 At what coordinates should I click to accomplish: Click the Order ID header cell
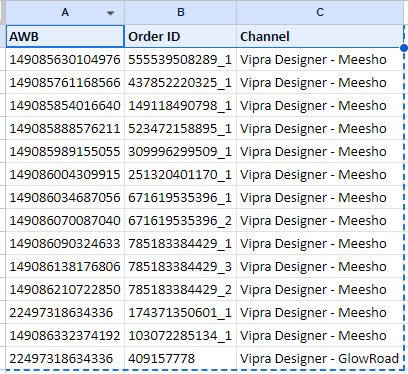pos(180,36)
